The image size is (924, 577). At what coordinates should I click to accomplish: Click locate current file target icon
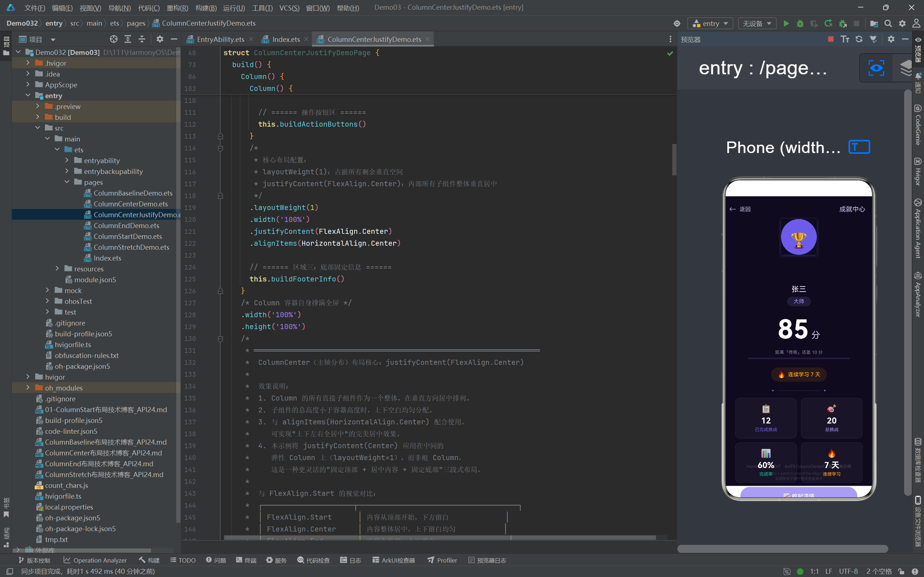point(113,39)
